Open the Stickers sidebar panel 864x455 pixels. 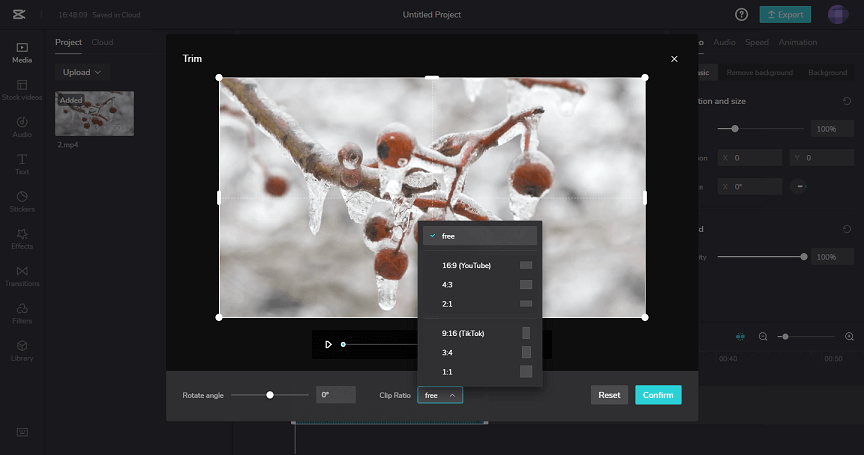pos(22,202)
